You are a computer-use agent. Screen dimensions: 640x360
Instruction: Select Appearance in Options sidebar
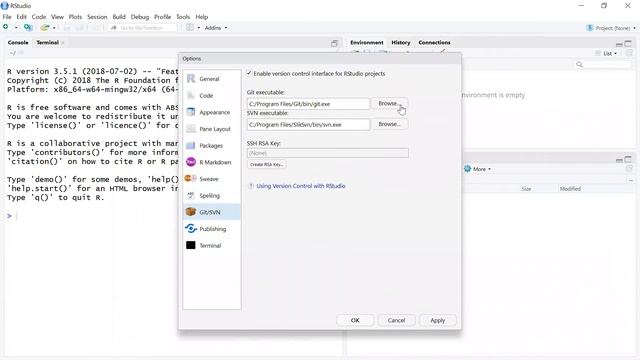tap(212, 112)
